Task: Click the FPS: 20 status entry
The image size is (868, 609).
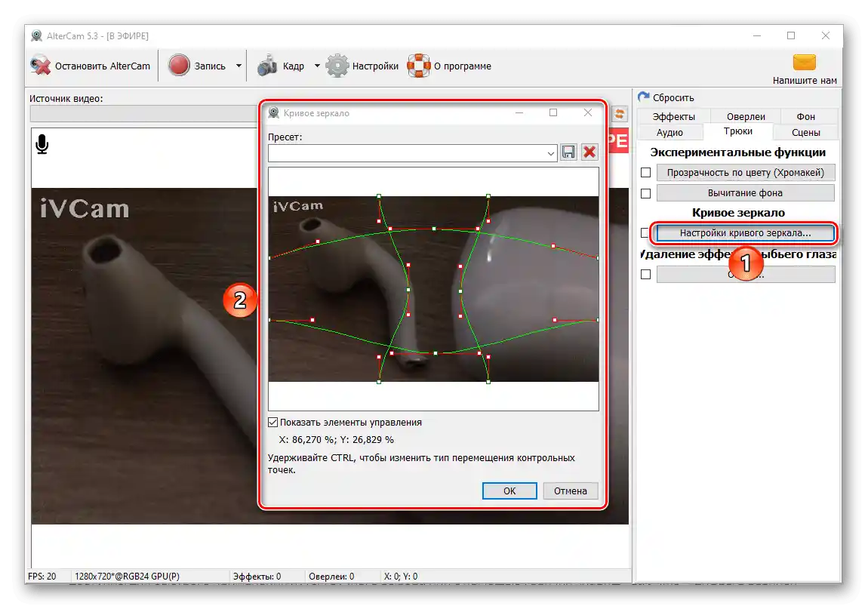Action: click(x=42, y=577)
